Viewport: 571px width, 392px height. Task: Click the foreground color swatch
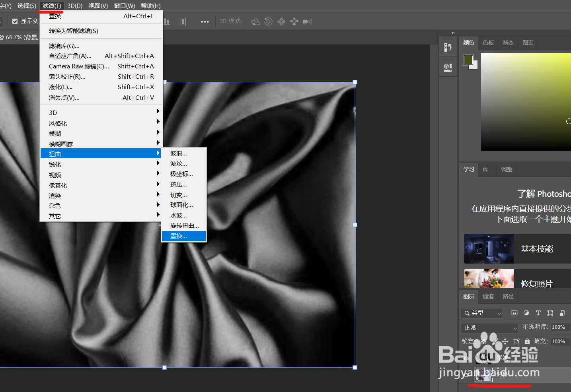468,60
